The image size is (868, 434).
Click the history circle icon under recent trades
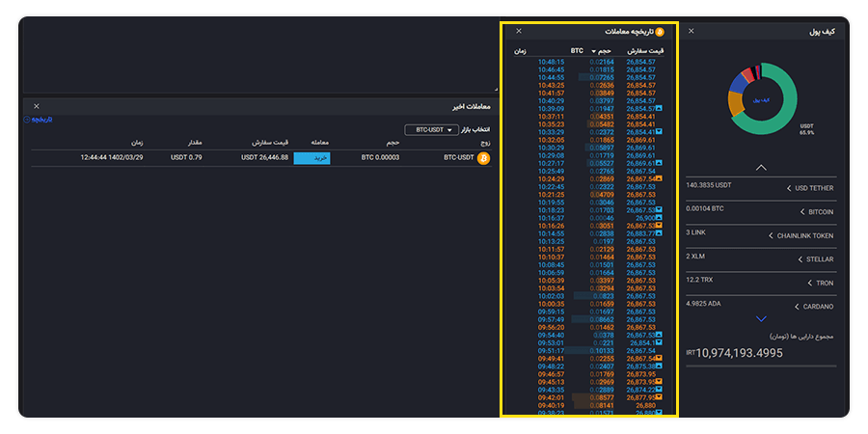coord(26,120)
